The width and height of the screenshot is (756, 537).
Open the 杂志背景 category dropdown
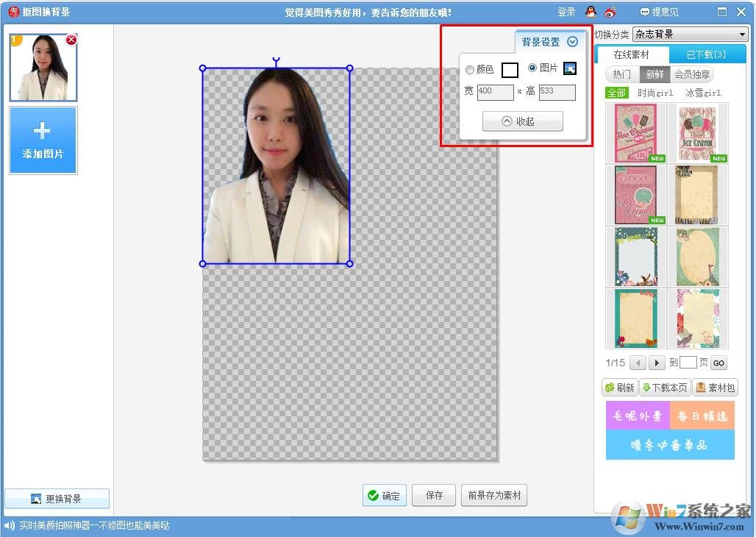pyautogui.click(x=742, y=35)
